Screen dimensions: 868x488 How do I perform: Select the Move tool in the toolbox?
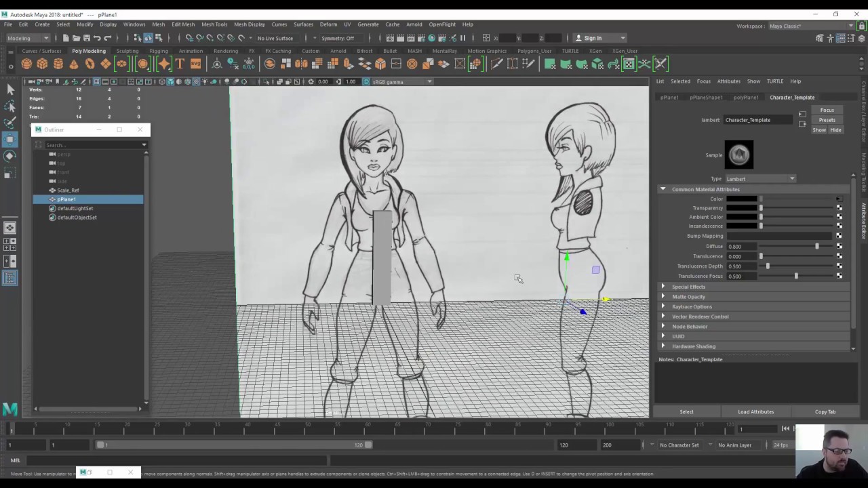click(x=9, y=139)
